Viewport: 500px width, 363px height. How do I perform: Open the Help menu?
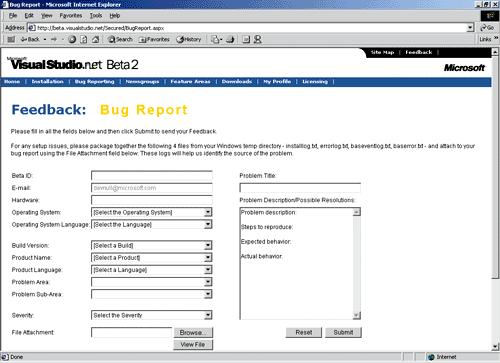[115, 16]
